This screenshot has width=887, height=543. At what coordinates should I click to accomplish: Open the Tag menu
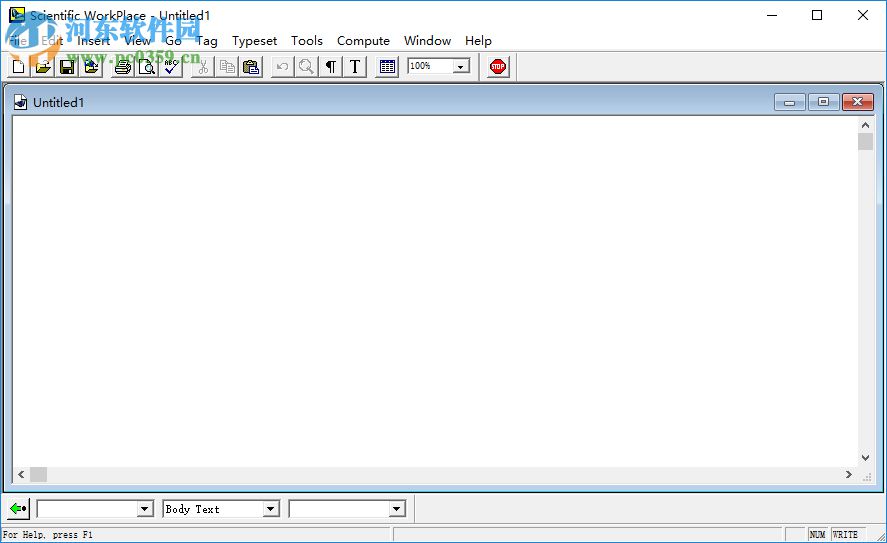[x=207, y=41]
